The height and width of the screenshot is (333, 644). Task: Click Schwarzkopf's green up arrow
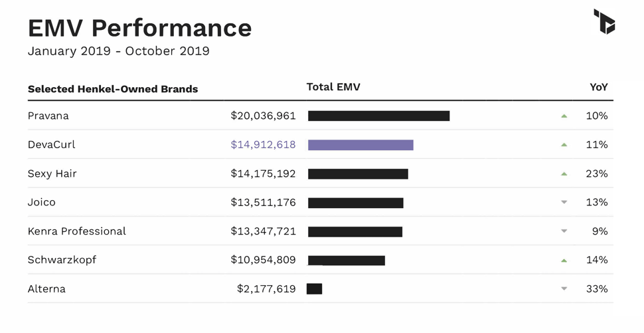coord(564,261)
